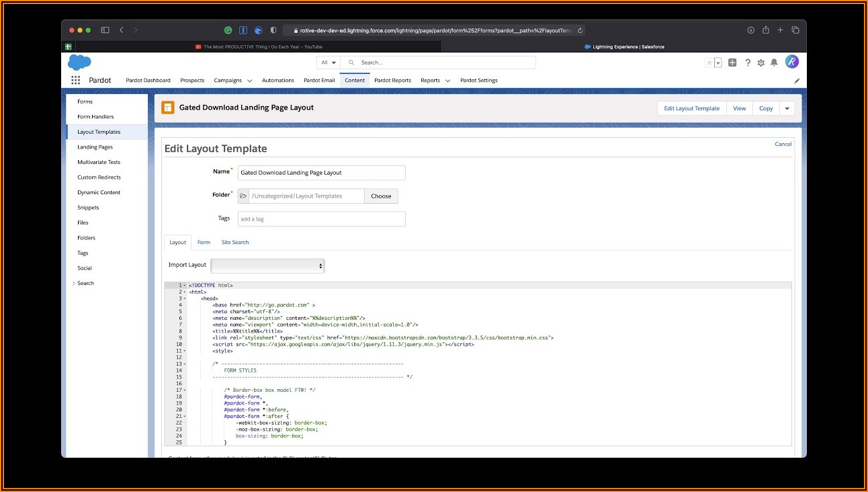Expand the Campaigns menu chevron
The height and width of the screenshot is (492, 868).
coord(250,81)
